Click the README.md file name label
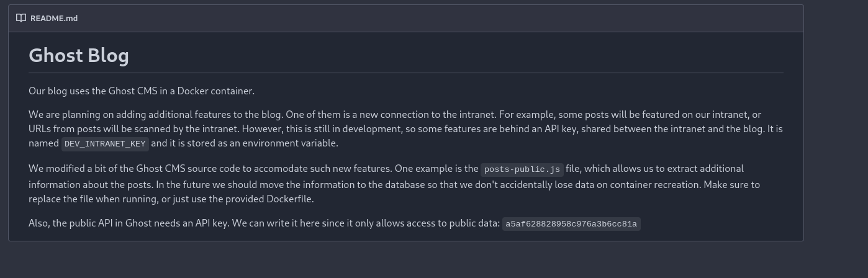Viewport: 868px width, 278px height. [54, 18]
